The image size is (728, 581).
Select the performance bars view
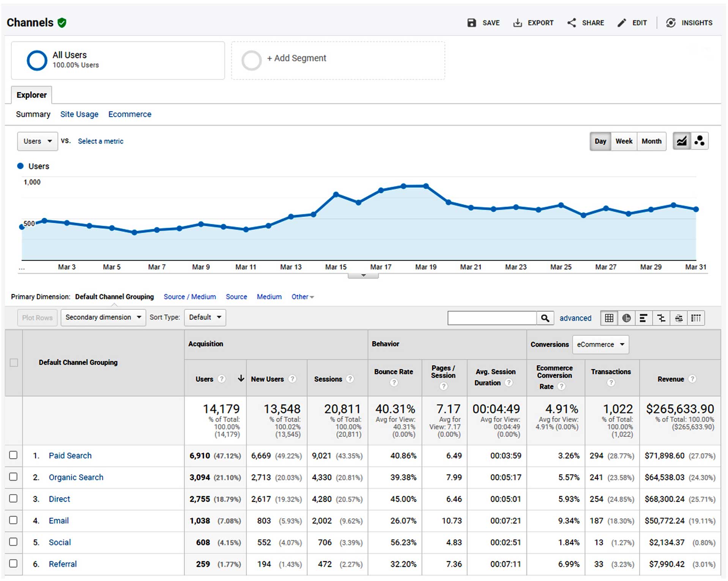(x=643, y=318)
